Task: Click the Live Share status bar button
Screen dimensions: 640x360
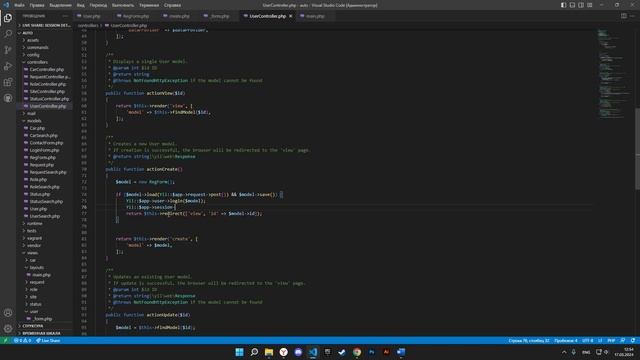Action: click(x=48, y=340)
